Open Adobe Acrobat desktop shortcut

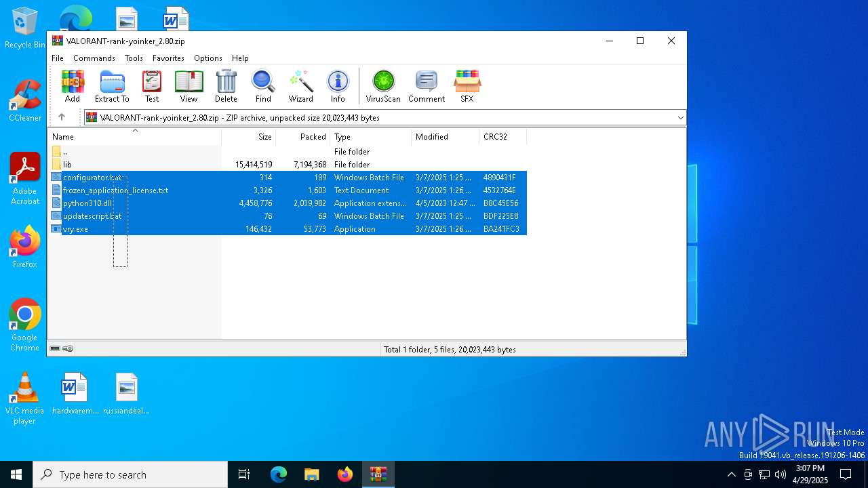coord(25,179)
